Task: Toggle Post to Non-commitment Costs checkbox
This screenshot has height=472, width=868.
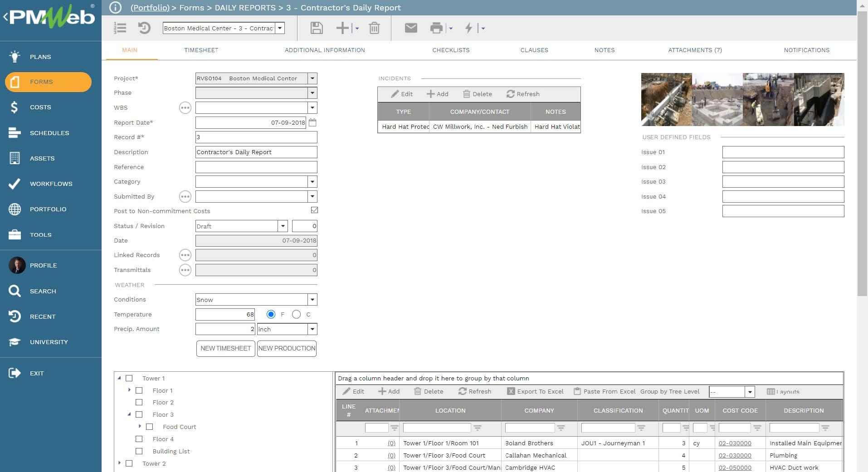Action: [x=314, y=210]
